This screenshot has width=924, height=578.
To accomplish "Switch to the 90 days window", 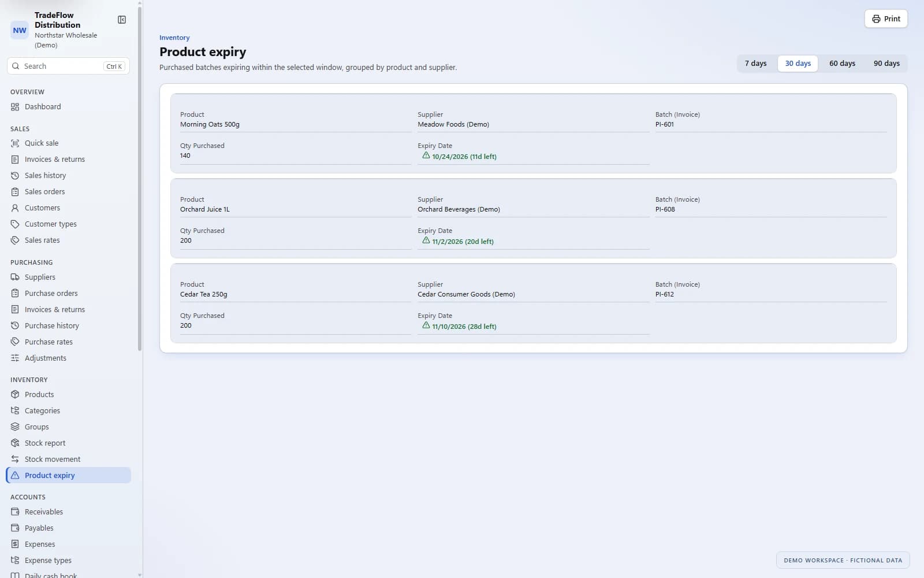I will click(x=886, y=64).
